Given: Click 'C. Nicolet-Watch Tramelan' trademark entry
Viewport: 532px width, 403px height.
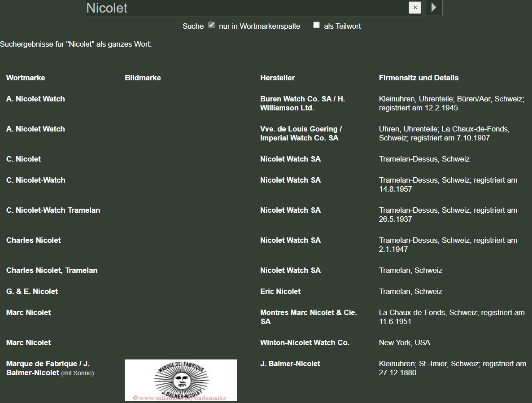Looking at the screenshot, I should click(53, 210).
